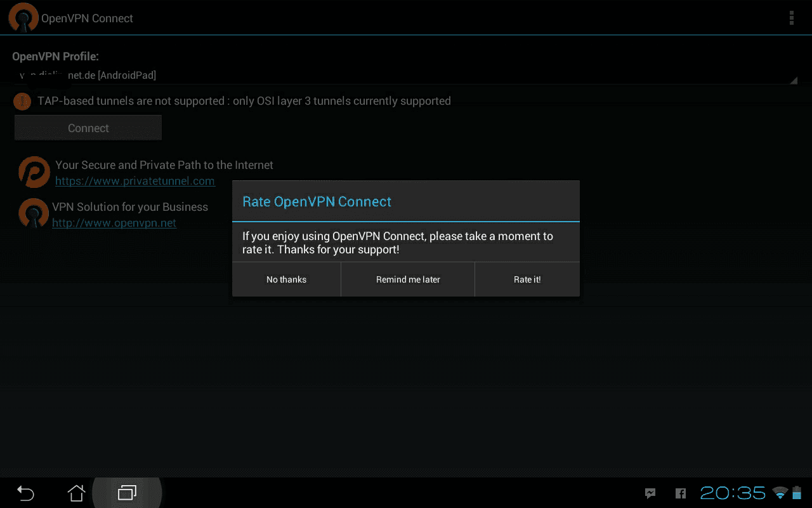812x508 pixels.
Task: Choose No thanks in rating dialog
Action: pos(287,279)
